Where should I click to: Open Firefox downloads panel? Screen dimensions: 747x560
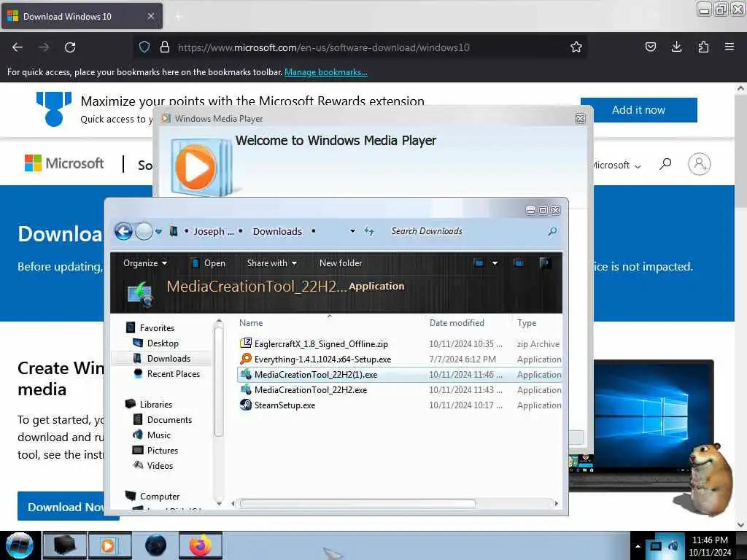point(676,47)
